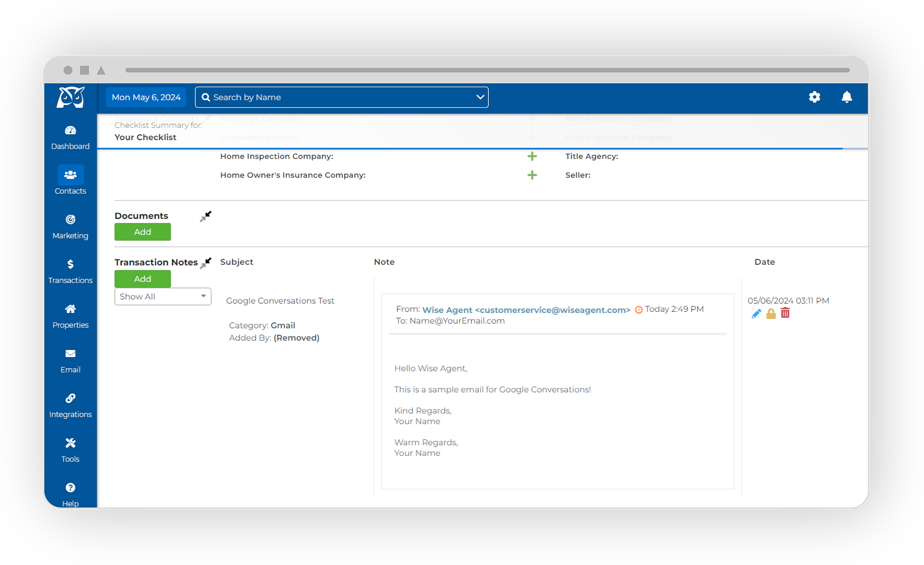
Task: Click the lock icon on the note
Action: 771,314
